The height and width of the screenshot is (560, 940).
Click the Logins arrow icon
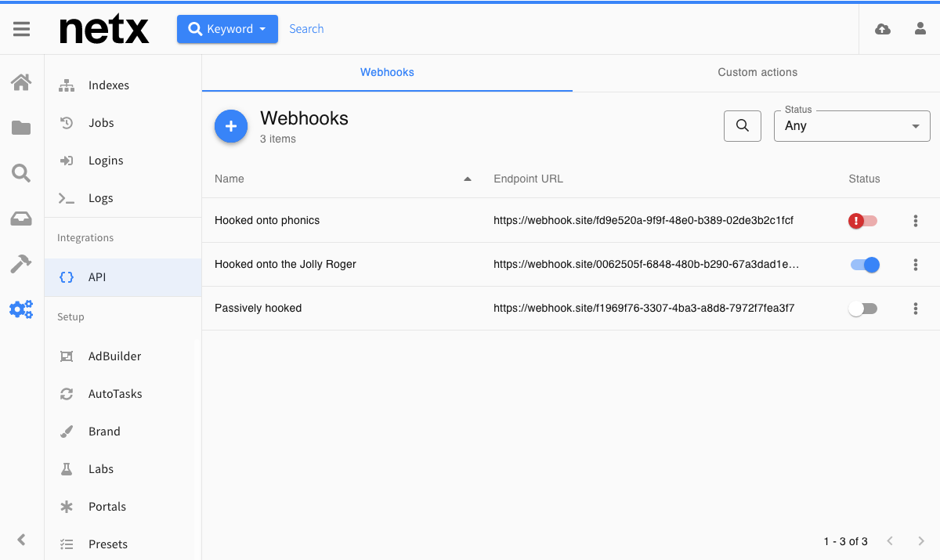pyautogui.click(x=67, y=161)
